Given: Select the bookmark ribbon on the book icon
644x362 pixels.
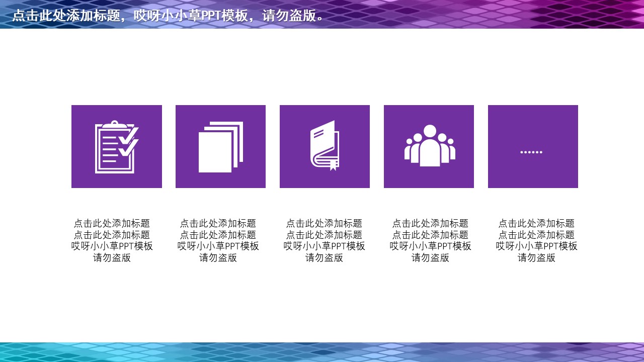Looking at the screenshot, I should [x=333, y=166].
